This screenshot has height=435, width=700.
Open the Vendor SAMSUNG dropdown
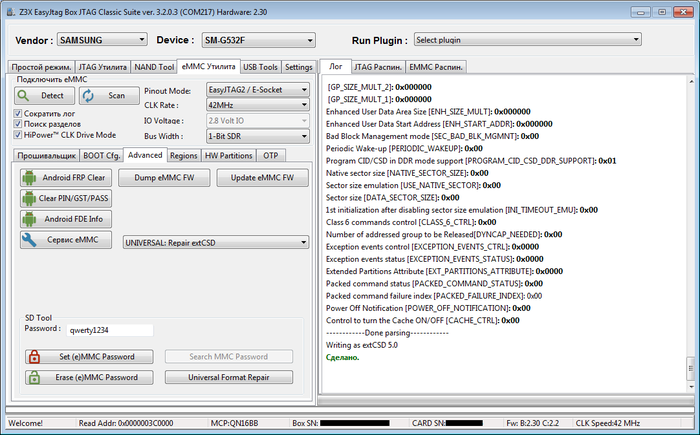point(100,40)
